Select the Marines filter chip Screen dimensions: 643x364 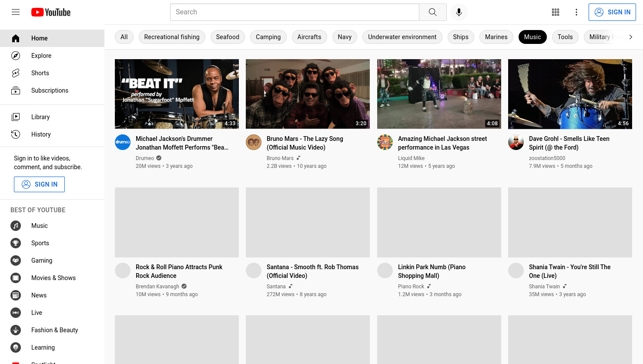[496, 37]
